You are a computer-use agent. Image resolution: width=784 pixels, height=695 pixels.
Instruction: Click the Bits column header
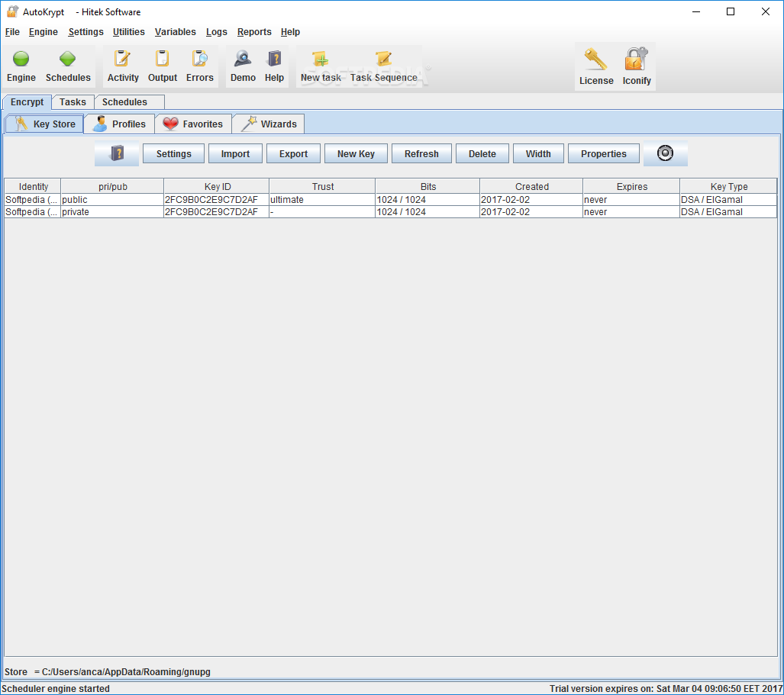(x=428, y=186)
